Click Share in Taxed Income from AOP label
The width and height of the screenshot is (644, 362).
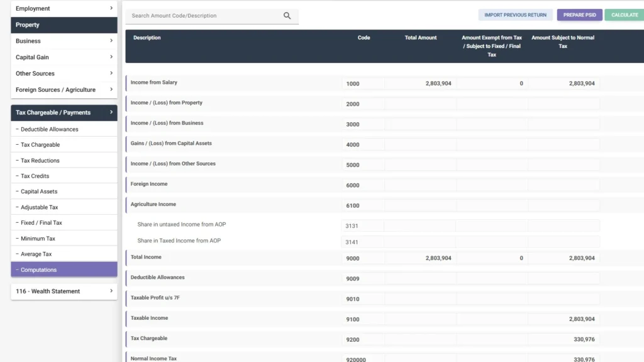click(x=179, y=240)
